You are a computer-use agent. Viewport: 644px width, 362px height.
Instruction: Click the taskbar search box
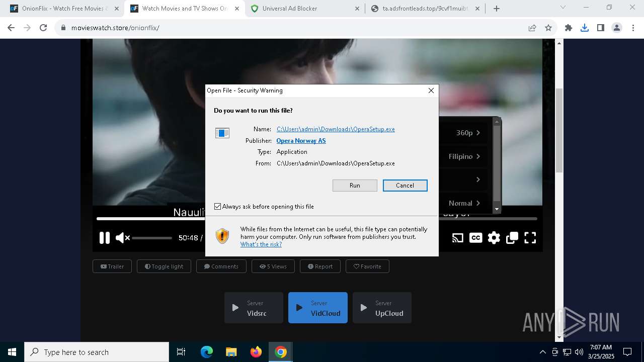pos(97,352)
